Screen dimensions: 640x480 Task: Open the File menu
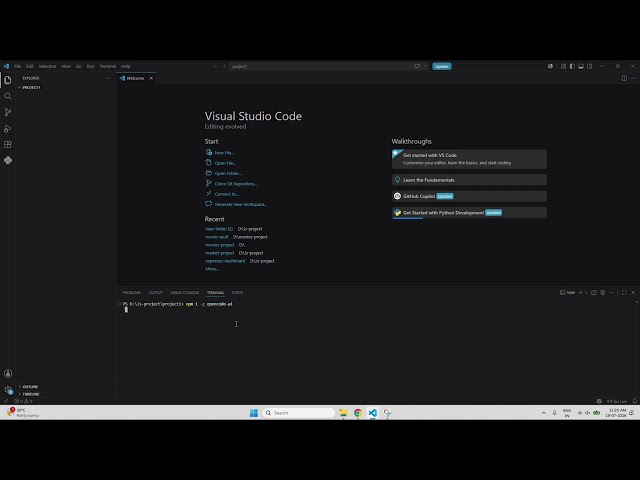(18, 66)
